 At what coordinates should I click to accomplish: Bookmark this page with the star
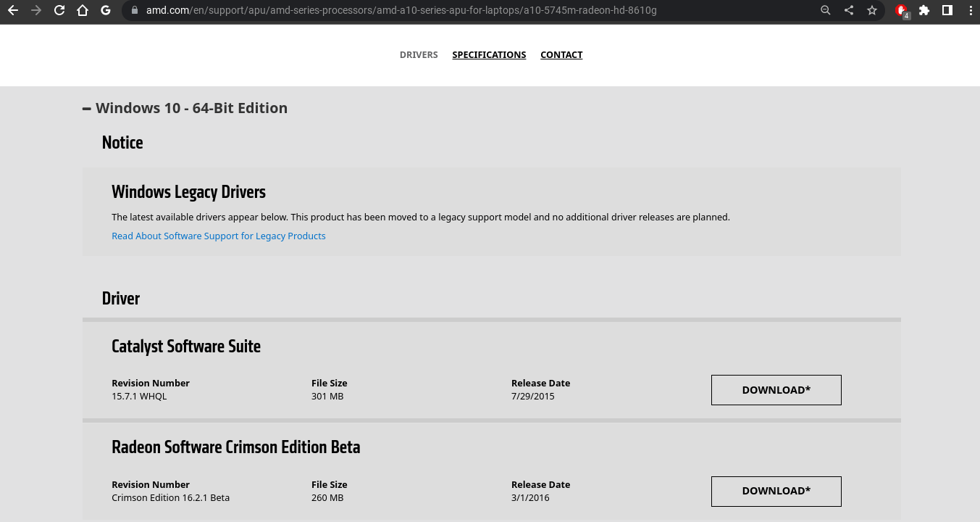pyautogui.click(x=872, y=10)
